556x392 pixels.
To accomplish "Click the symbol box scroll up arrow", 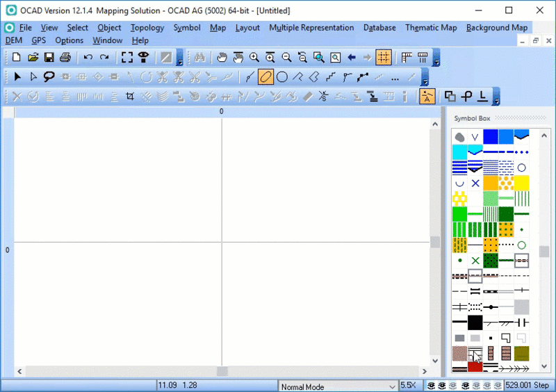I will 544,135.
